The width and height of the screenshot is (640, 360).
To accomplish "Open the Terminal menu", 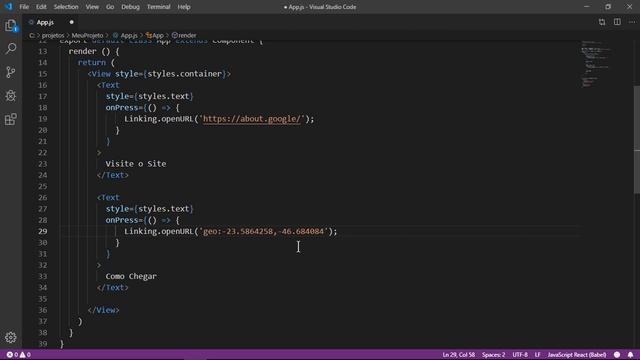I will pos(158,7).
